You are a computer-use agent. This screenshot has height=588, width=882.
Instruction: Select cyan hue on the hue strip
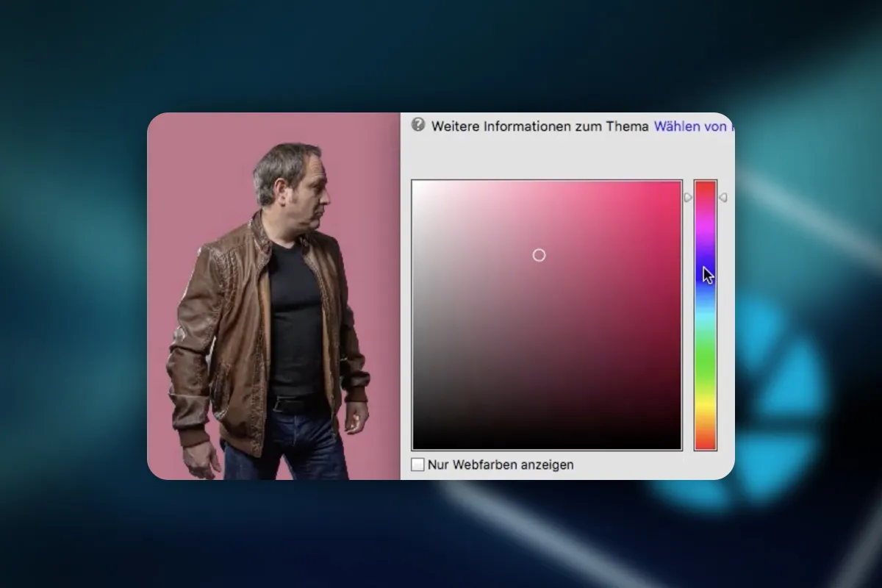pyautogui.click(x=705, y=318)
